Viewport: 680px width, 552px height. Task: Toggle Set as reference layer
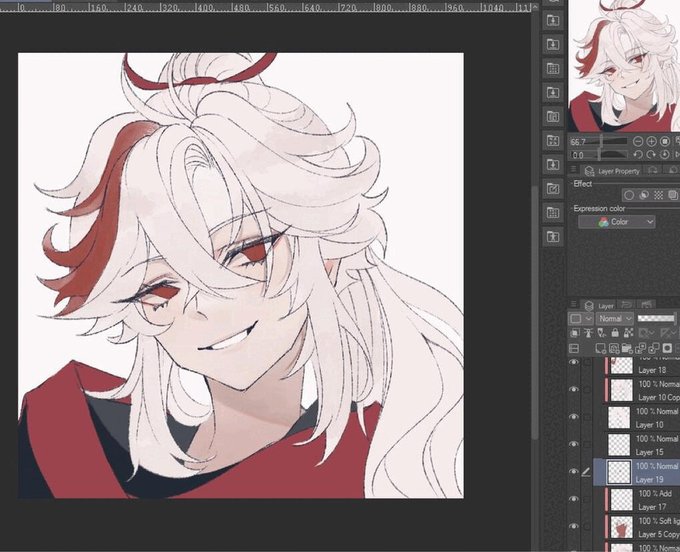coord(588,333)
